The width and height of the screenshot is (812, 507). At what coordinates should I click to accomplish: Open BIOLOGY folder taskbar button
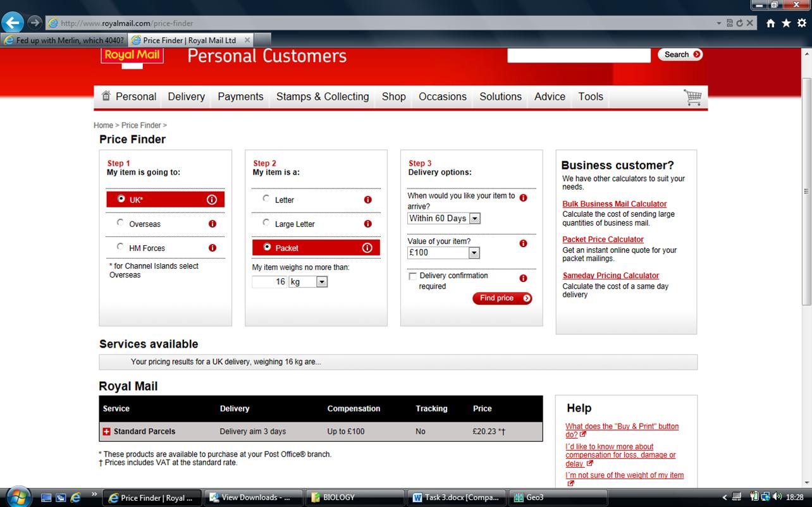(x=355, y=498)
